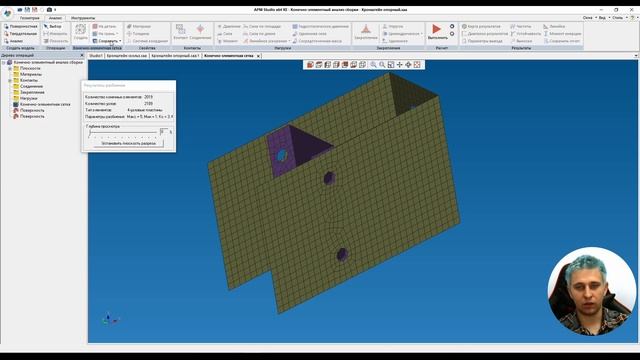Open the Окна menu dropdown
The width and height of the screenshot is (640, 360).
(x=589, y=18)
